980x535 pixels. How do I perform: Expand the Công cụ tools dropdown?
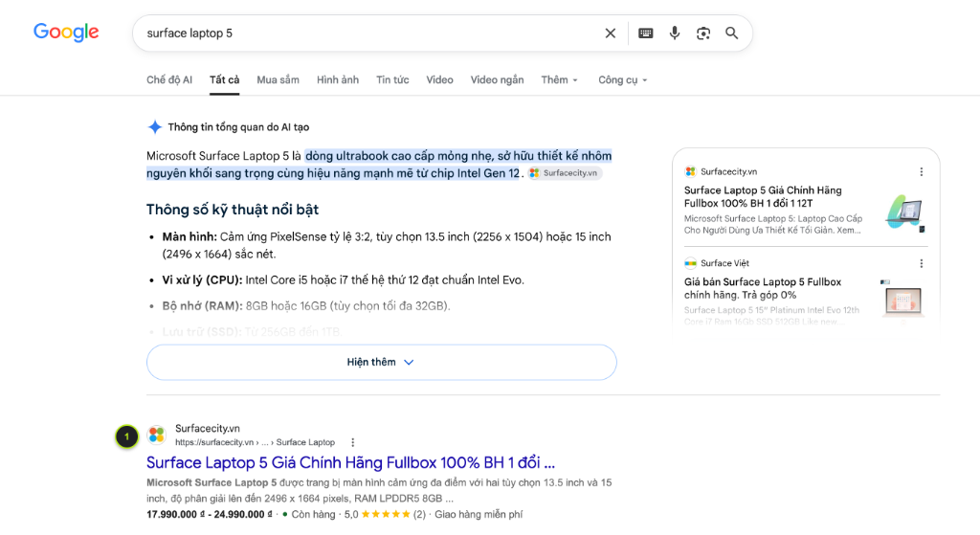pyautogui.click(x=622, y=80)
